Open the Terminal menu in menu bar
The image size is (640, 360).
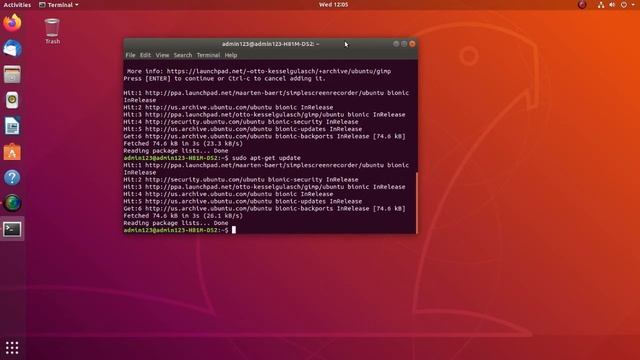click(x=208, y=55)
